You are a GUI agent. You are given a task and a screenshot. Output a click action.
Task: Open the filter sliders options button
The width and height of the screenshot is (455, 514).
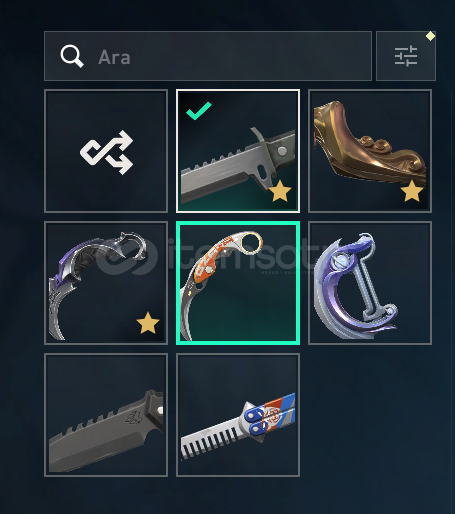tap(406, 56)
